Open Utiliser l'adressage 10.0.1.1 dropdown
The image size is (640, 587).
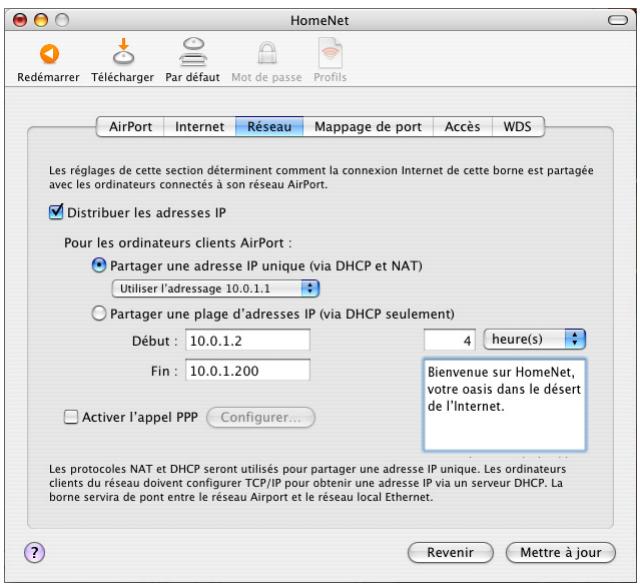(x=216, y=289)
